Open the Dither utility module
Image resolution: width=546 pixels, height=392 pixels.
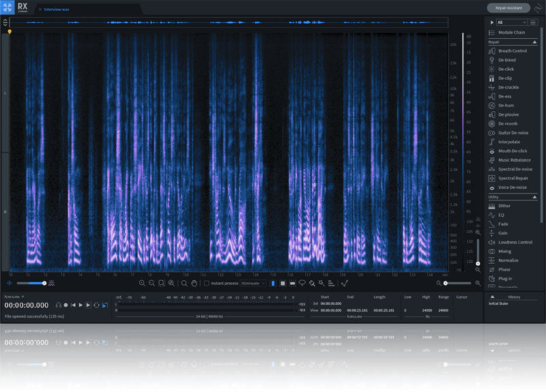point(500,206)
